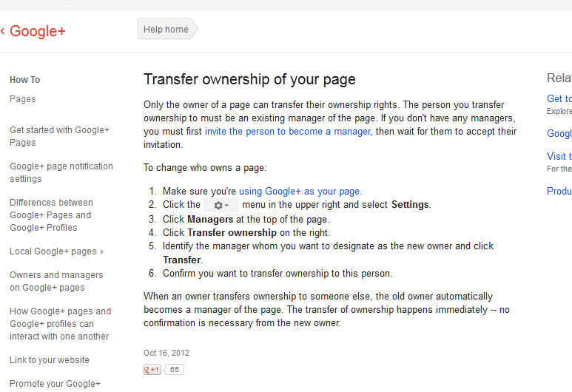Open the Help home breadcrumb button
572x392 pixels.
[x=167, y=29]
